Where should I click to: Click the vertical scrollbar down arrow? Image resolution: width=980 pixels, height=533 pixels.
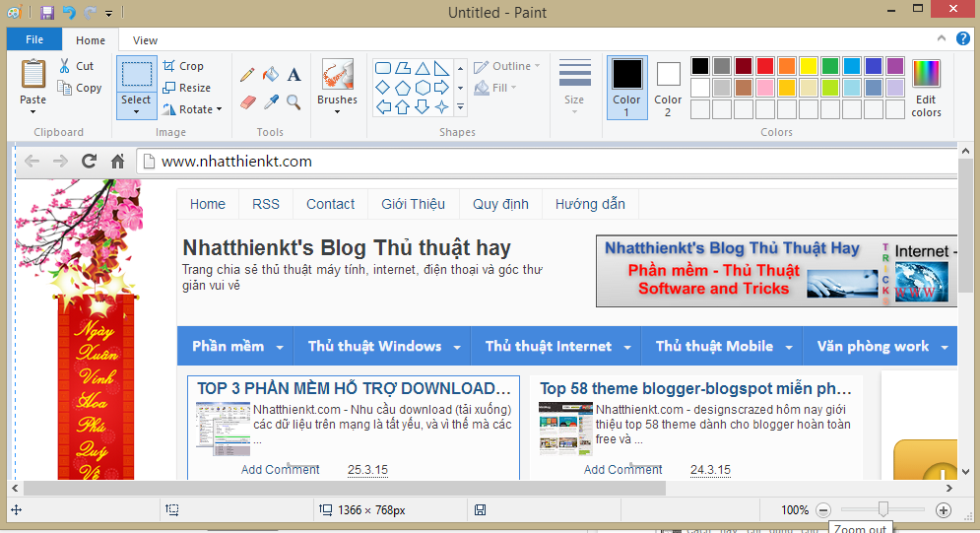pyautogui.click(x=965, y=472)
